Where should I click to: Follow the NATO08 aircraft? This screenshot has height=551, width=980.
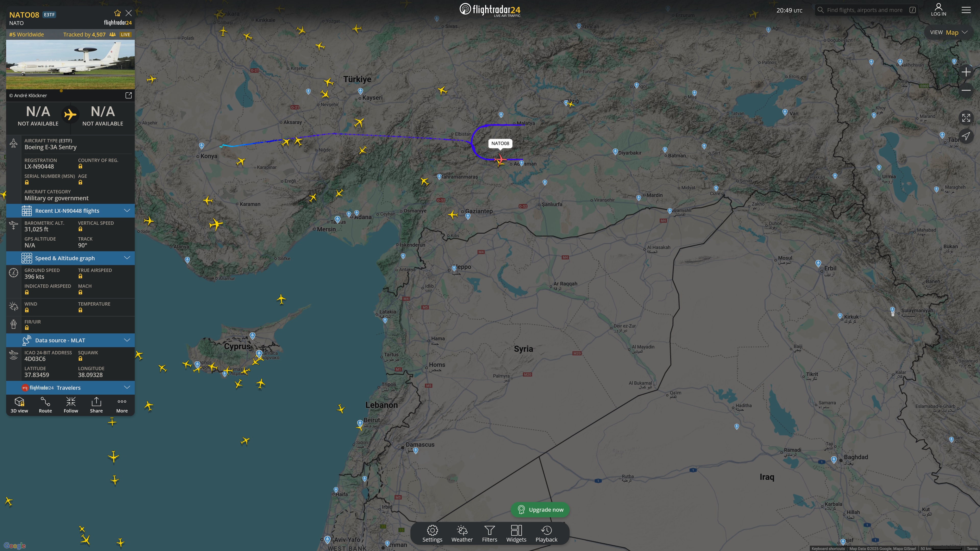coord(71,405)
